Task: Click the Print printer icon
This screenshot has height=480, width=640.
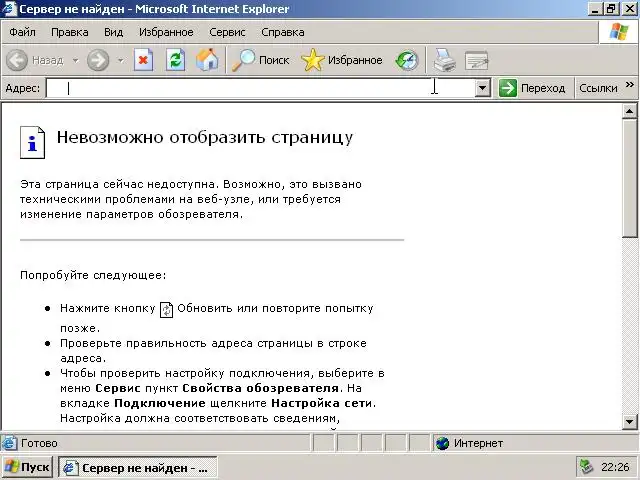Action: pos(444,60)
